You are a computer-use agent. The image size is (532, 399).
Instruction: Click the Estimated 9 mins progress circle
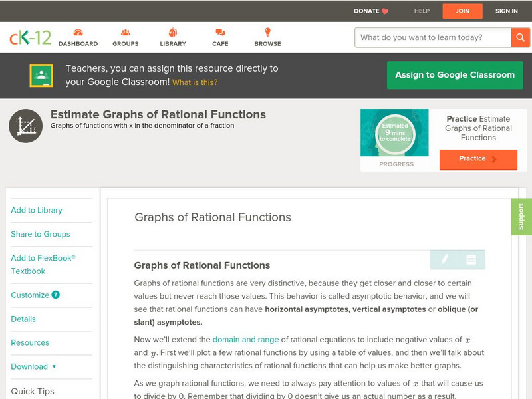click(395, 133)
